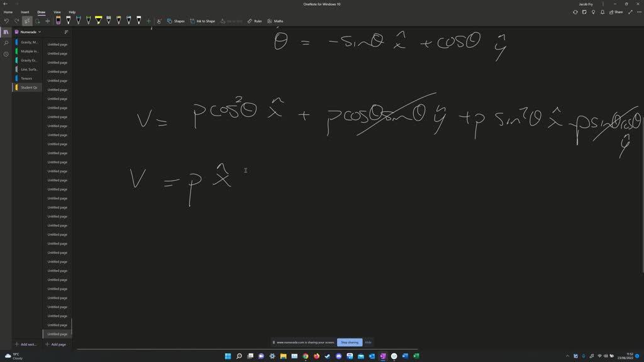Screen dimensions: 644x362
Task: Open notifications bell icon
Action: pyautogui.click(x=602, y=12)
